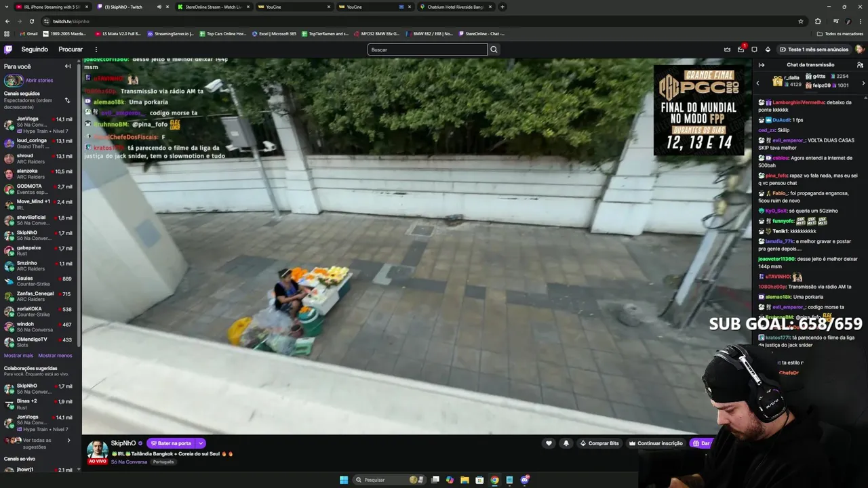Click Mostrar menos in followed channels
Screen dimensions: 868x488
click(55, 356)
